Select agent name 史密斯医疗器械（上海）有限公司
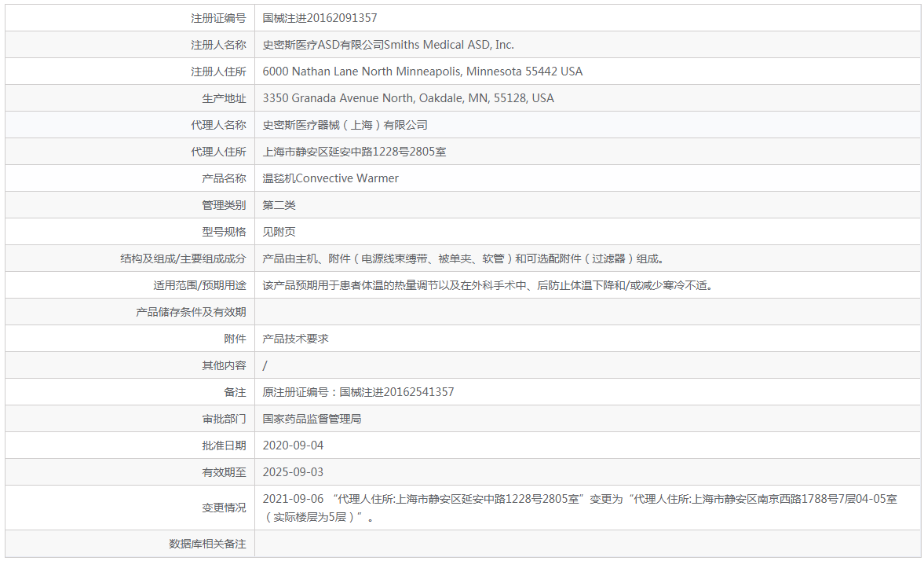 coord(345,125)
